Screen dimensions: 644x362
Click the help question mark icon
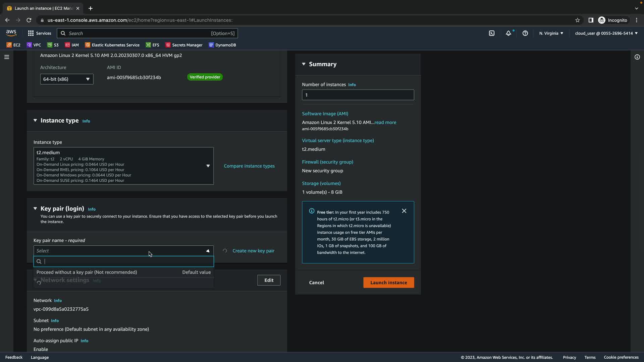[x=525, y=33]
